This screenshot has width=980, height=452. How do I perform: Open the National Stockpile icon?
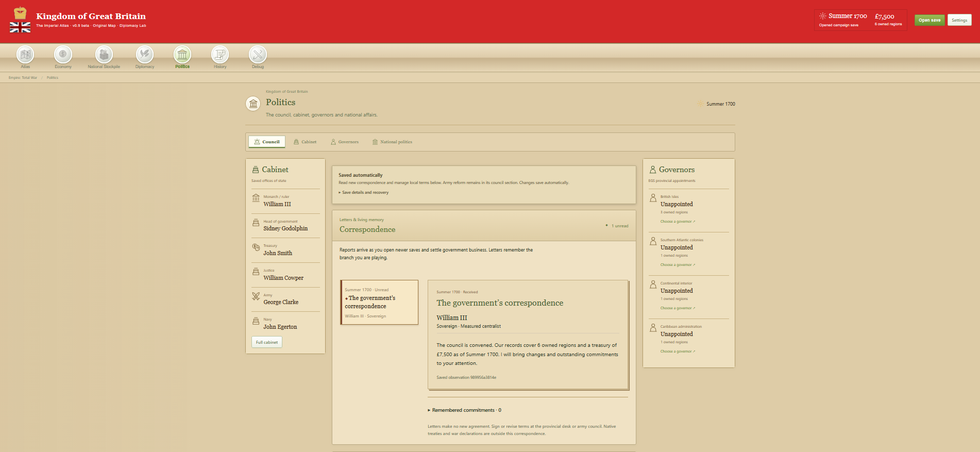[104, 55]
